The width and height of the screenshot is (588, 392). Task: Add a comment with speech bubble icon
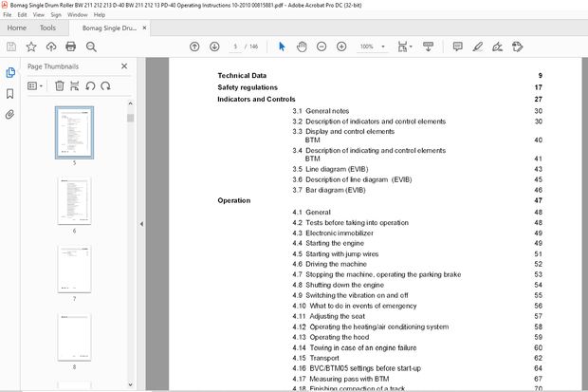point(457,47)
